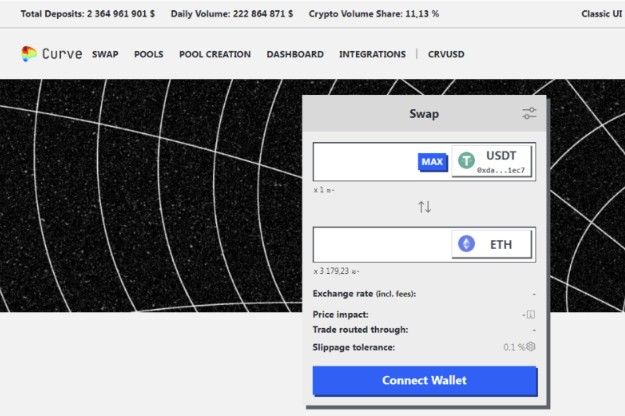Click the 0xda...1ec7 token address

pyautogui.click(x=501, y=170)
